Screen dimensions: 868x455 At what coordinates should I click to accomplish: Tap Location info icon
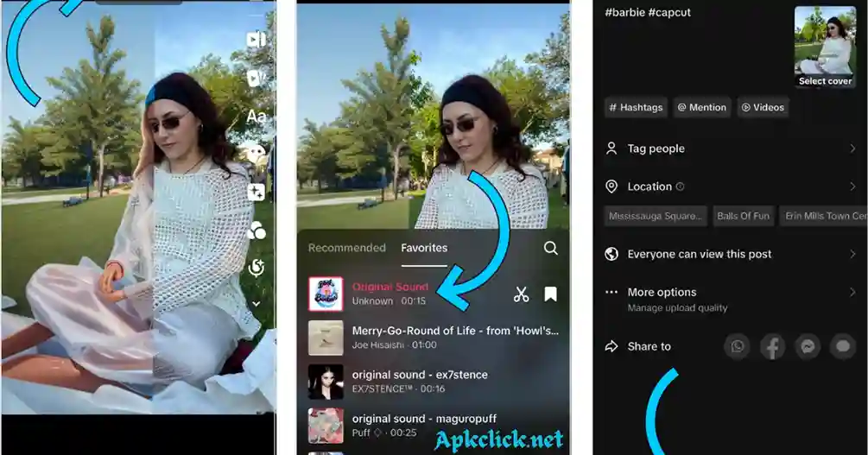(680, 186)
